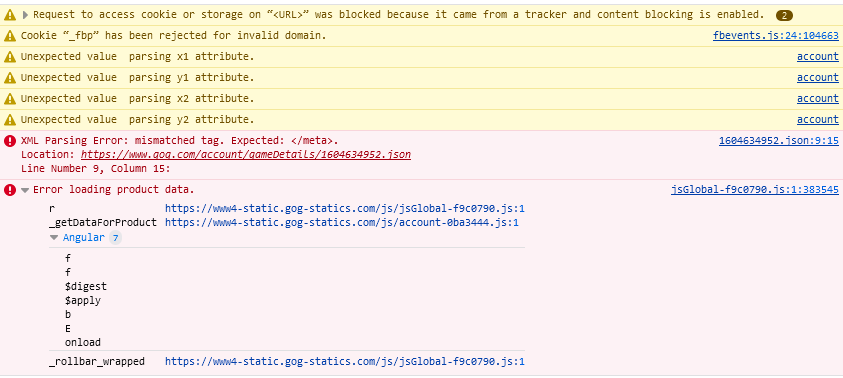The image size is (843, 378).
Task: Open the account source link for y1 warning
Action: coord(818,77)
